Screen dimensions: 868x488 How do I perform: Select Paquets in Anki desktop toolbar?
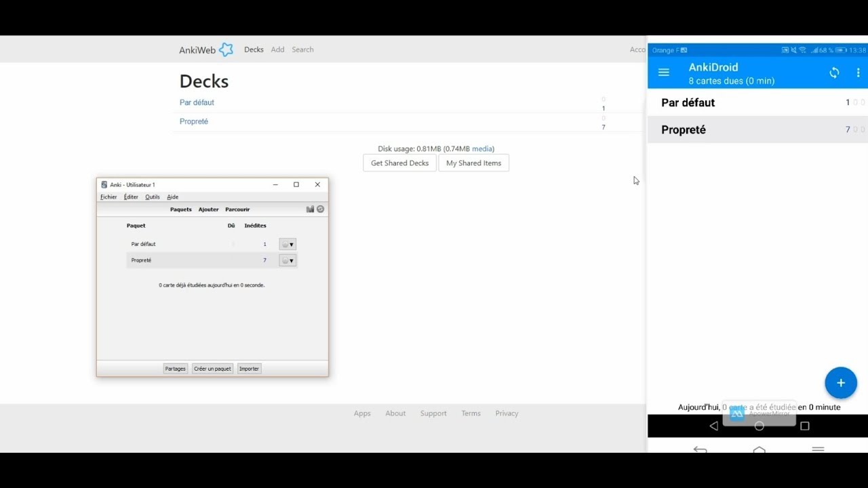tap(181, 209)
